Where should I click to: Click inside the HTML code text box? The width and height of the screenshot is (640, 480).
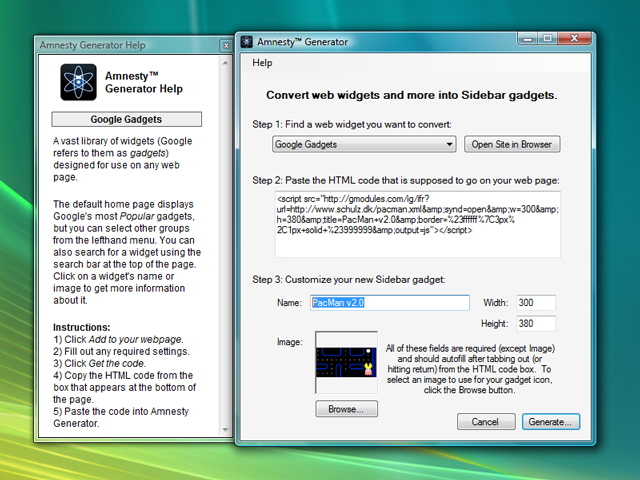coord(418,224)
